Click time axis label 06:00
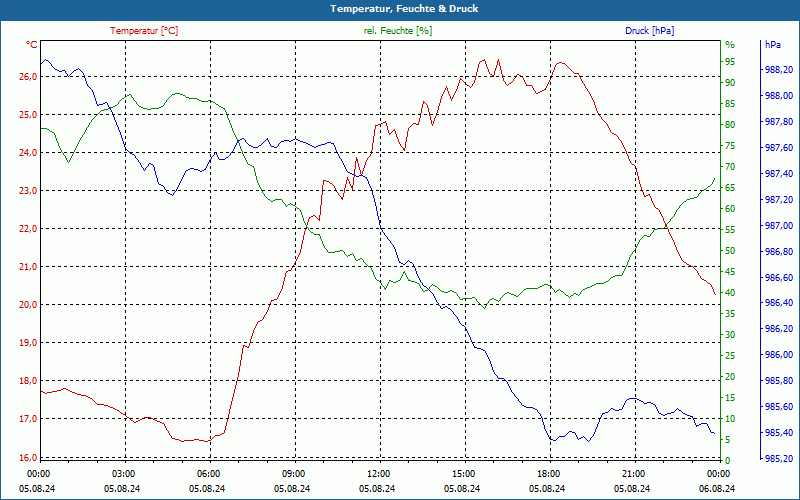This screenshot has width=800, height=500. click(208, 473)
